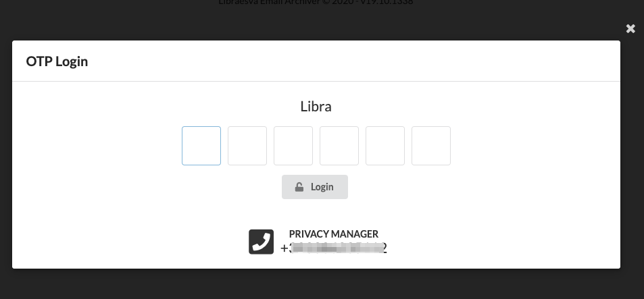Viewport: 644px width, 299px height.
Task: Click the third OTP digit field
Action: (x=293, y=146)
